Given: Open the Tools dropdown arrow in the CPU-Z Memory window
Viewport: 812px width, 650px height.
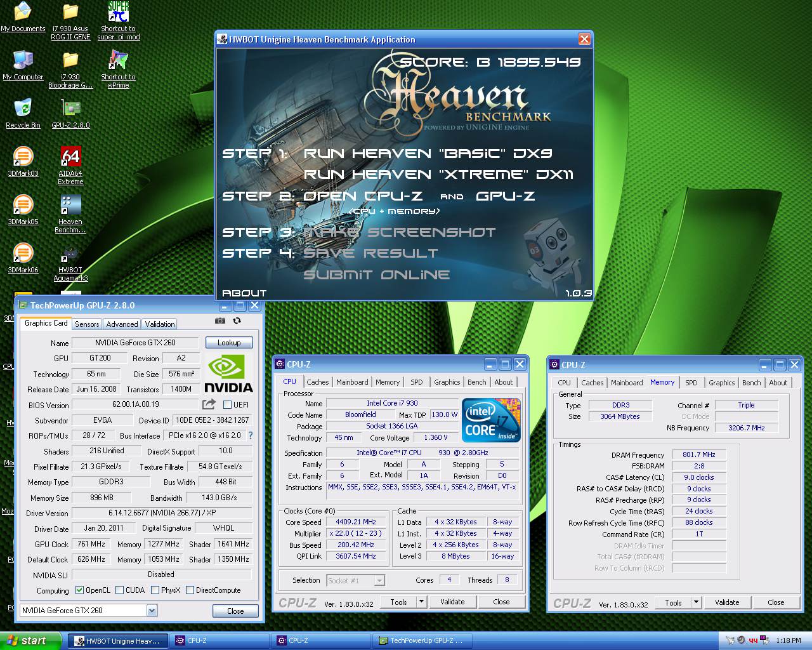Looking at the screenshot, I should click(696, 602).
